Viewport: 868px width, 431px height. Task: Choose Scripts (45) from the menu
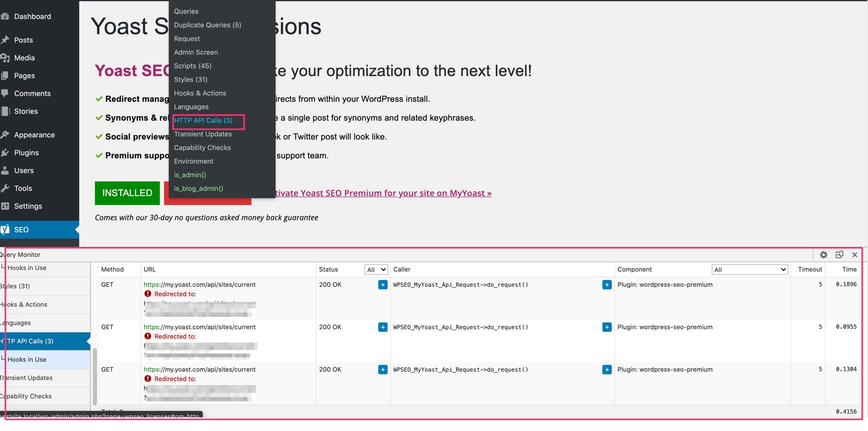coord(193,66)
